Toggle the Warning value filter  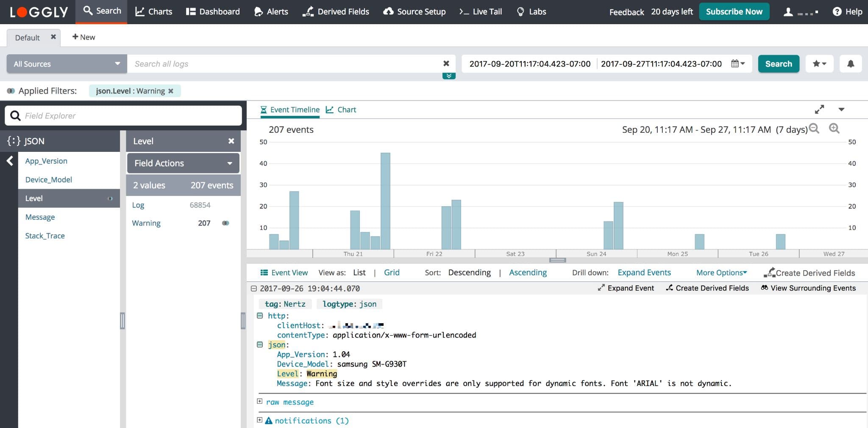225,223
